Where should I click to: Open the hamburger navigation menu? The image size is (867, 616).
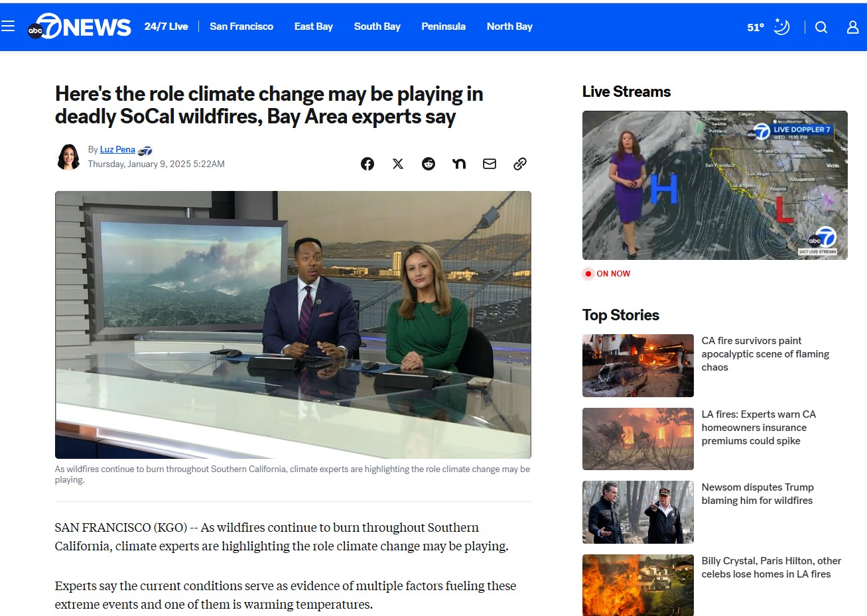pyautogui.click(x=8, y=27)
